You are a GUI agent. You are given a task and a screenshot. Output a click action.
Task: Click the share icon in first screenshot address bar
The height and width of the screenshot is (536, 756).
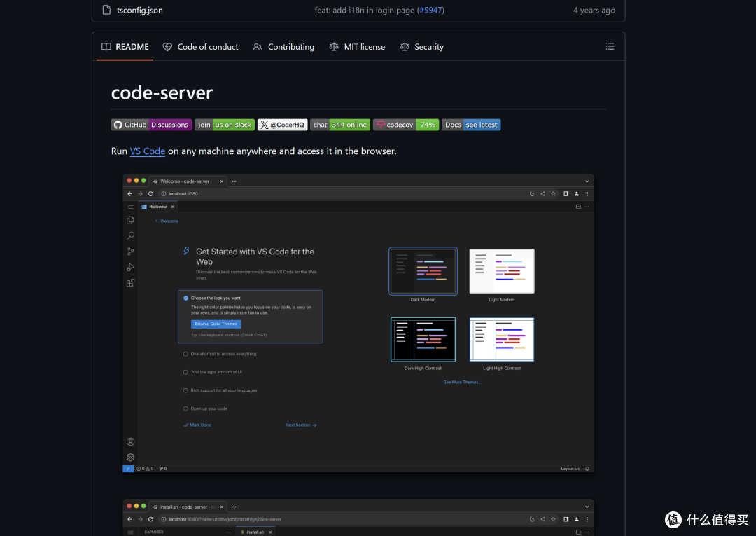pyautogui.click(x=542, y=194)
